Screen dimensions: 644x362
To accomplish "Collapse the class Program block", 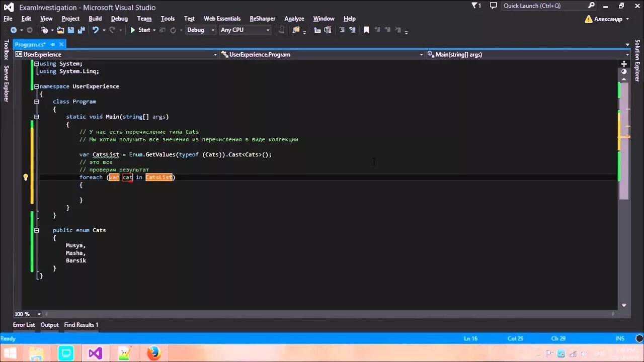I will coord(36,102).
